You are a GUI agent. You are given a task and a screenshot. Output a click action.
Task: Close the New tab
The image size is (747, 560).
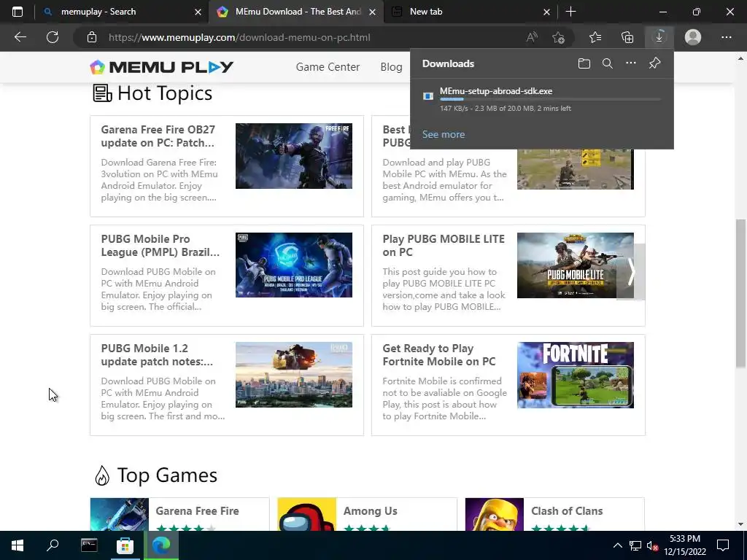pyautogui.click(x=547, y=12)
